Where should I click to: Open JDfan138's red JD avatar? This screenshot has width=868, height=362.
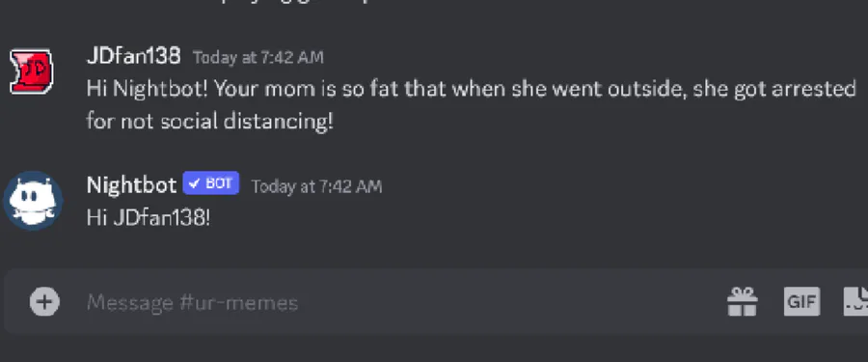coord(32,71)
